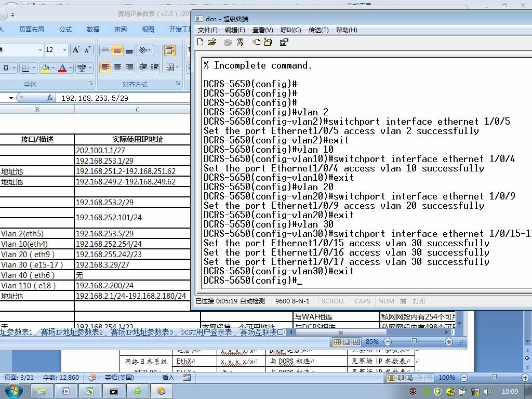Switch Excel to Page Layout view
Viewport: 532px width, 399px height.
pyautogui.click(x=347, y=342)
